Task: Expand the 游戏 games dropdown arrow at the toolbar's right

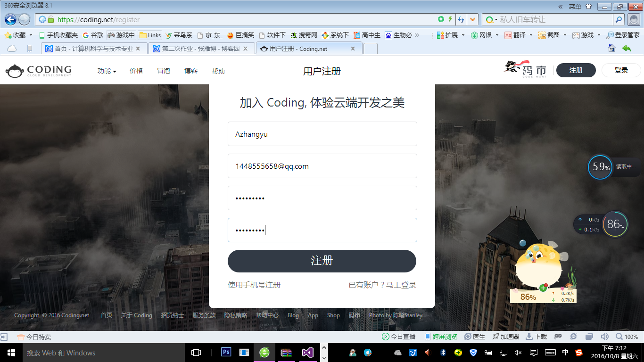Action: coord(599,35)
